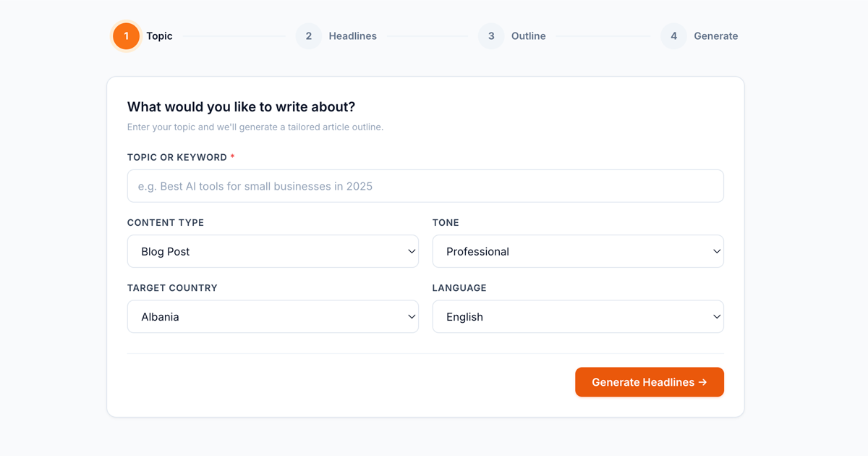
Task: Expand Target Country using its chevron arrow
Action: point(412,316)
